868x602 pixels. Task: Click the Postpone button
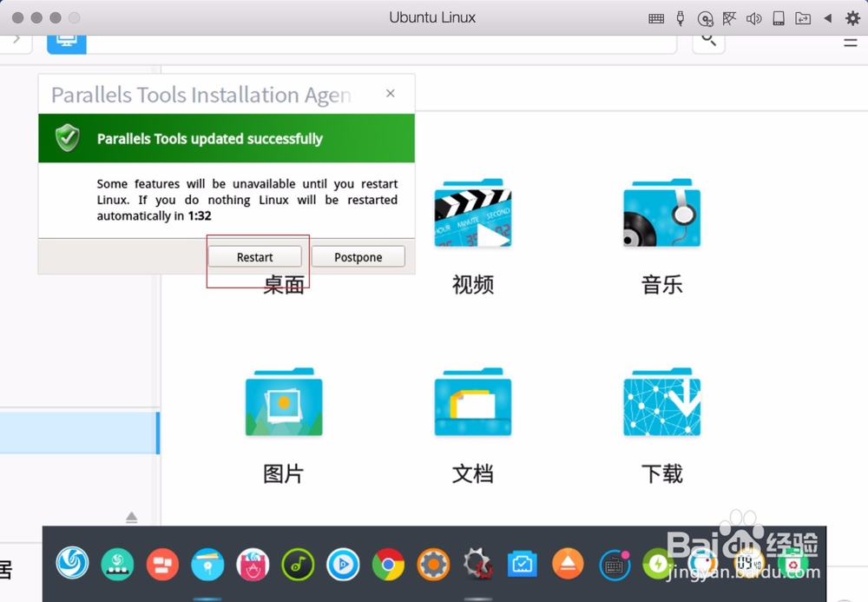[358, 257]
